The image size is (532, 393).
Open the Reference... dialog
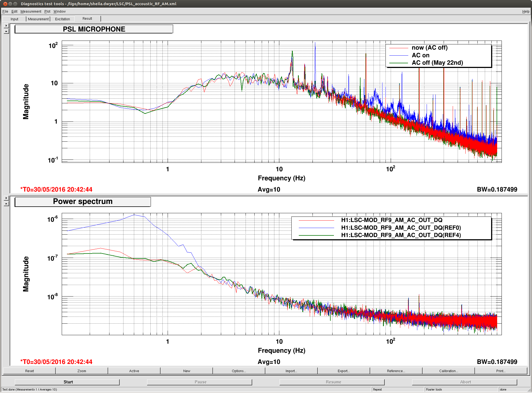(396, 371)
